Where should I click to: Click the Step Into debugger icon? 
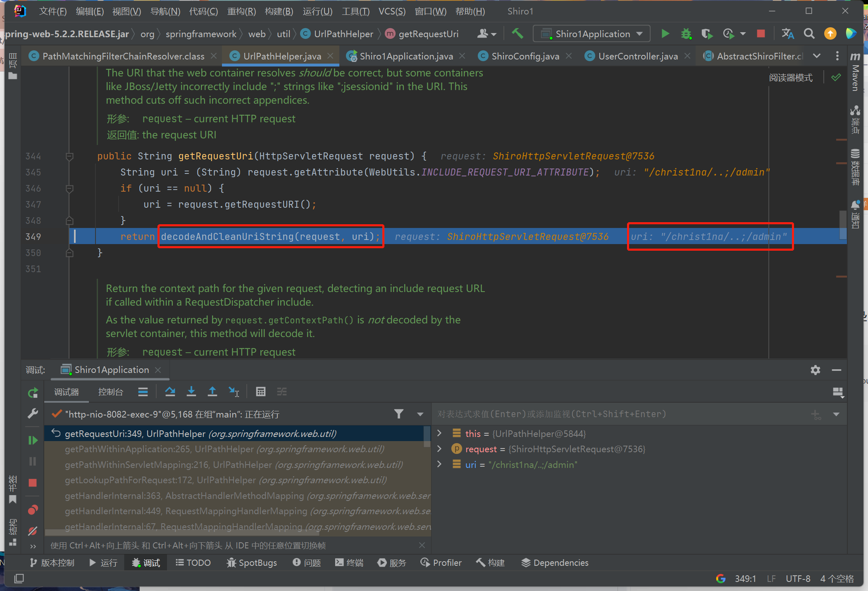[x=191, y=392]
